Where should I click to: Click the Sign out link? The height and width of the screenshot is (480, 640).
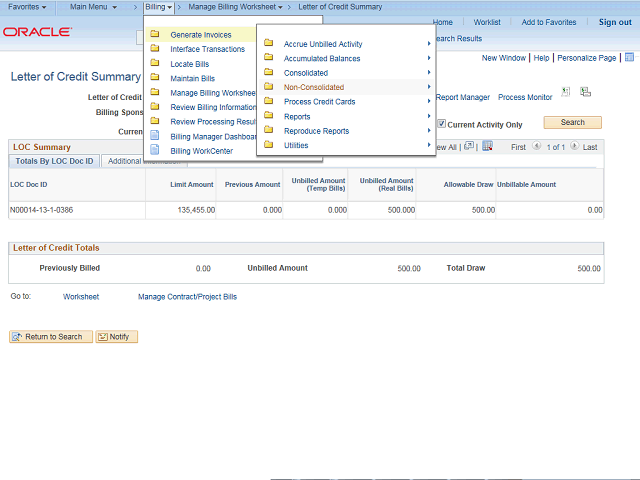[615, 22]
